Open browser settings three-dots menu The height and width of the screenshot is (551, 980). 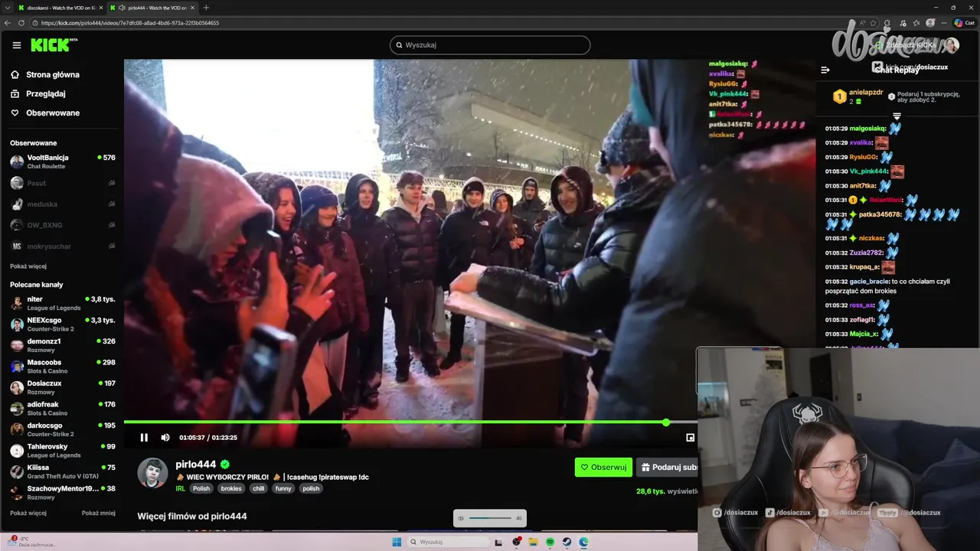tap(943, 23)
